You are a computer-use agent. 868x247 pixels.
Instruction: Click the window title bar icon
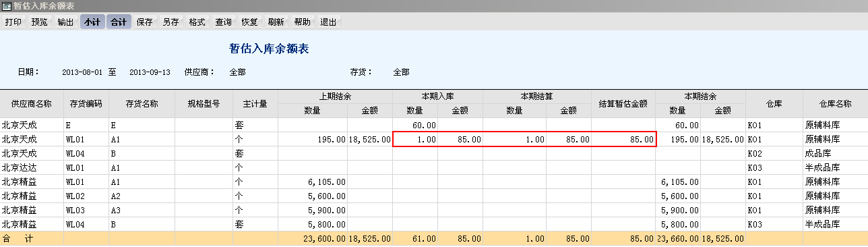pyautogui.click(x=7, y=6)
